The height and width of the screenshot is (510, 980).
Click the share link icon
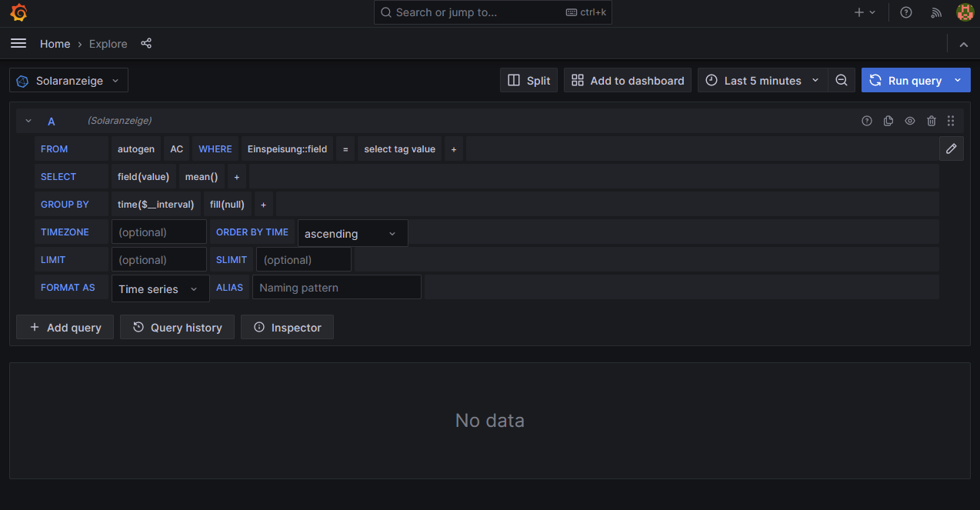pyautogui.click(x=146, y=44)
